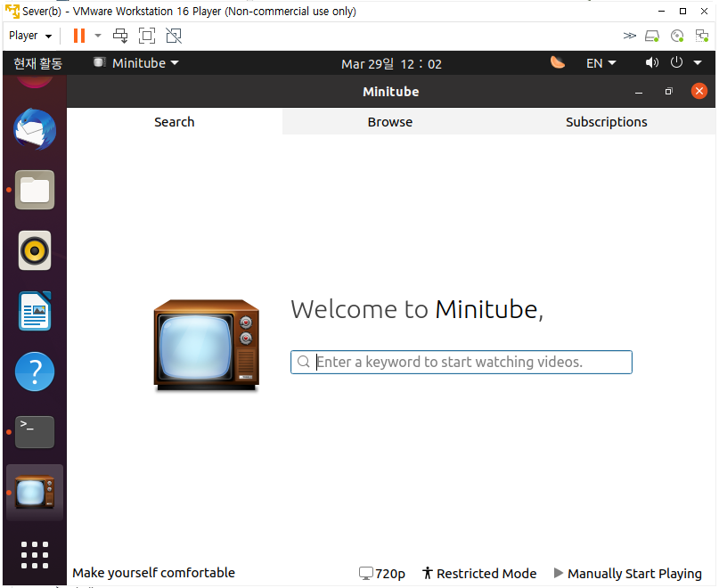Restore the Minitube window size
This screenshot has height=588, width=719.
[668, 91]
